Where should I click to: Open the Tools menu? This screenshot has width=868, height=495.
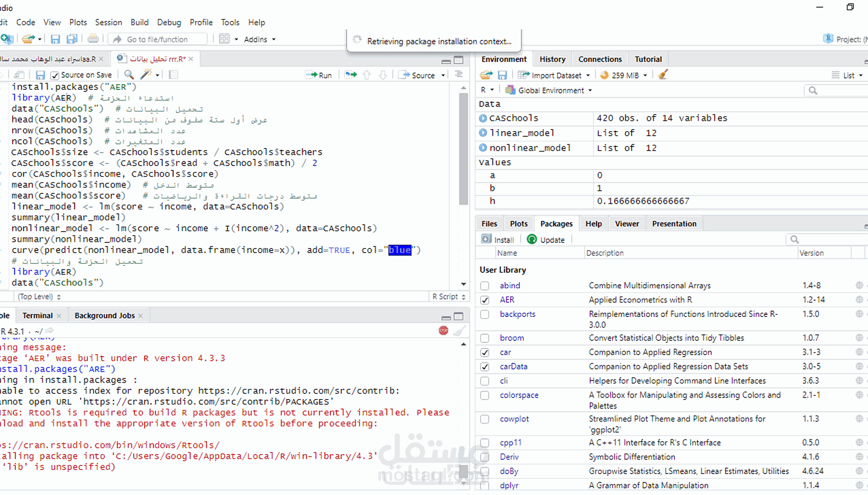click(230, 22)
